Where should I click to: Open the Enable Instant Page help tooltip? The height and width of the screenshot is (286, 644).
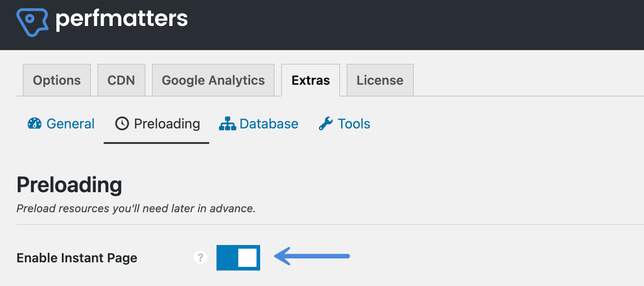[x=201, y=257]
